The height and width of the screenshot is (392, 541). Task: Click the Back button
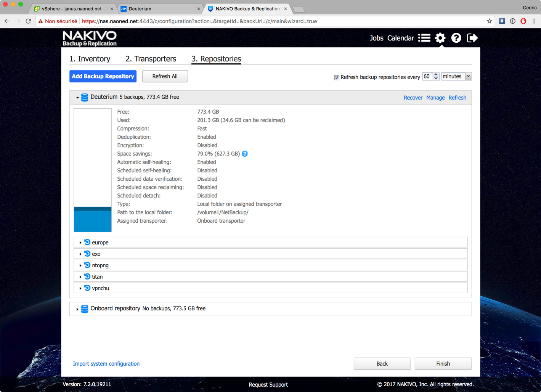[x=382, y=364]
